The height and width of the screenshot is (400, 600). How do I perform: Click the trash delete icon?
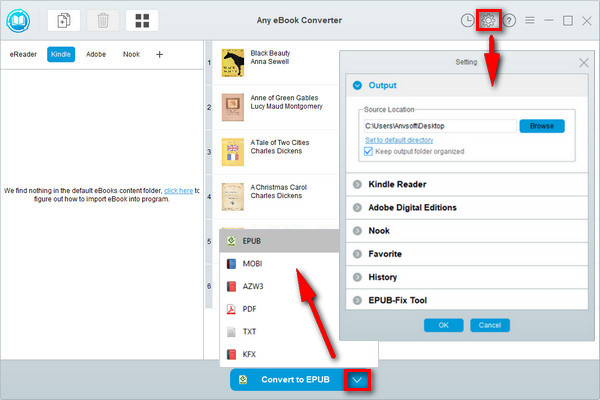[x=102, y=20]
